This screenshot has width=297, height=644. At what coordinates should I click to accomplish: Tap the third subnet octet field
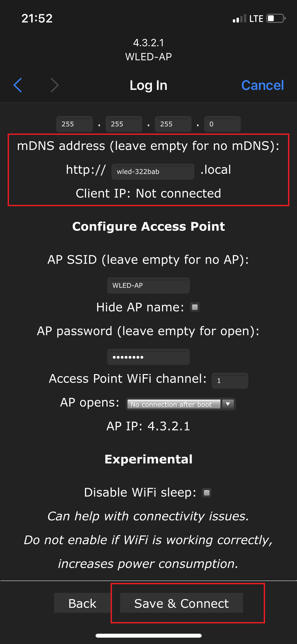pyautogui.click(x=173, y=124)
